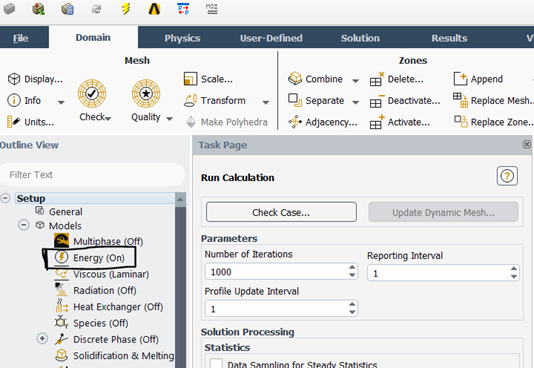Select the Radiation (Off) model
This screenshot has width=534, height=368.
point(95,290)
